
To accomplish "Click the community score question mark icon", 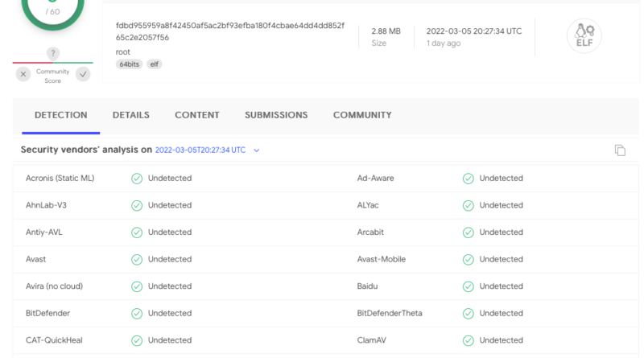I will pyautogui.click(x=52, y=53).
